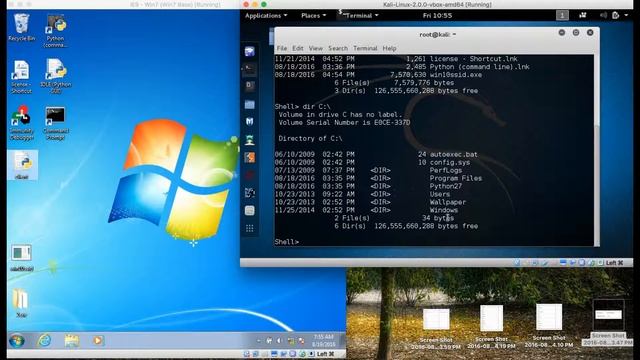Open the Search menu in terminal
640x360 pixels.
pyautogui.click(x=338, y=48)
